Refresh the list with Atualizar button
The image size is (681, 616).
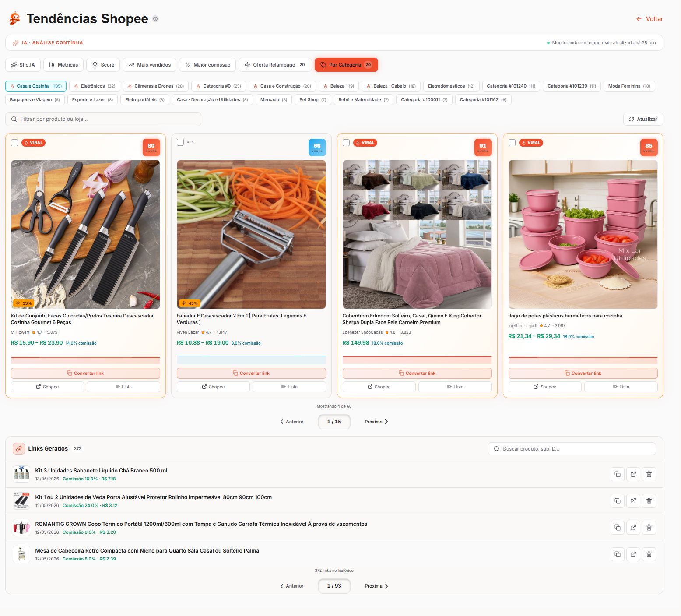[x=643, y=119]
